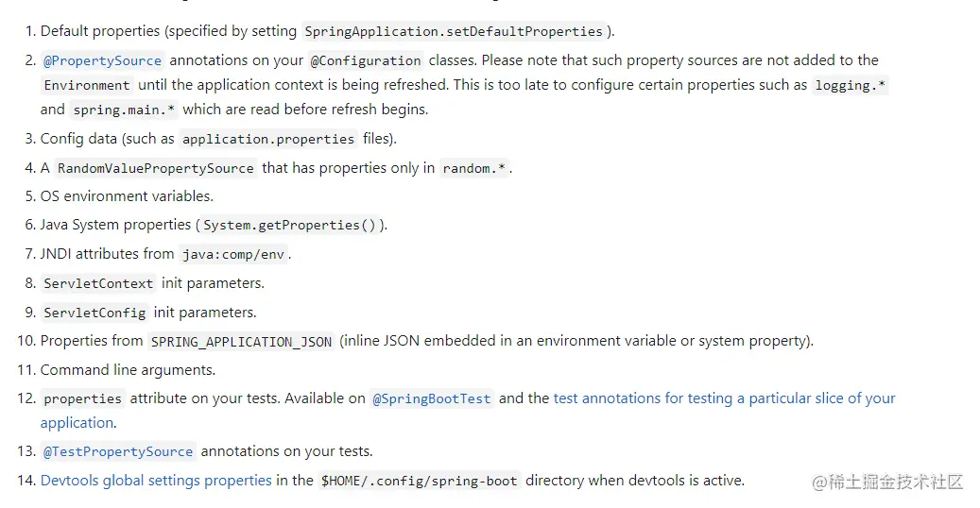Click the spring.main.* code snippet
The width and height of the screenshot is (980, 508).
124,110
